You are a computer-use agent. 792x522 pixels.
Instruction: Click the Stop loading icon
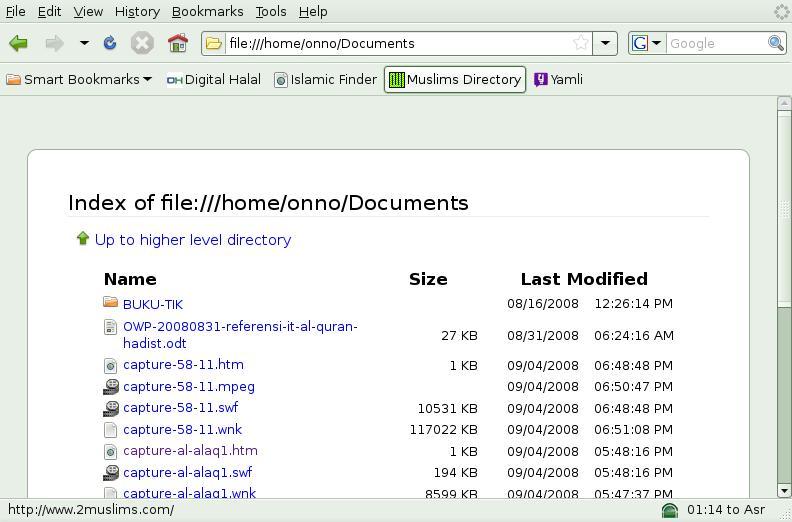point(143,43)
